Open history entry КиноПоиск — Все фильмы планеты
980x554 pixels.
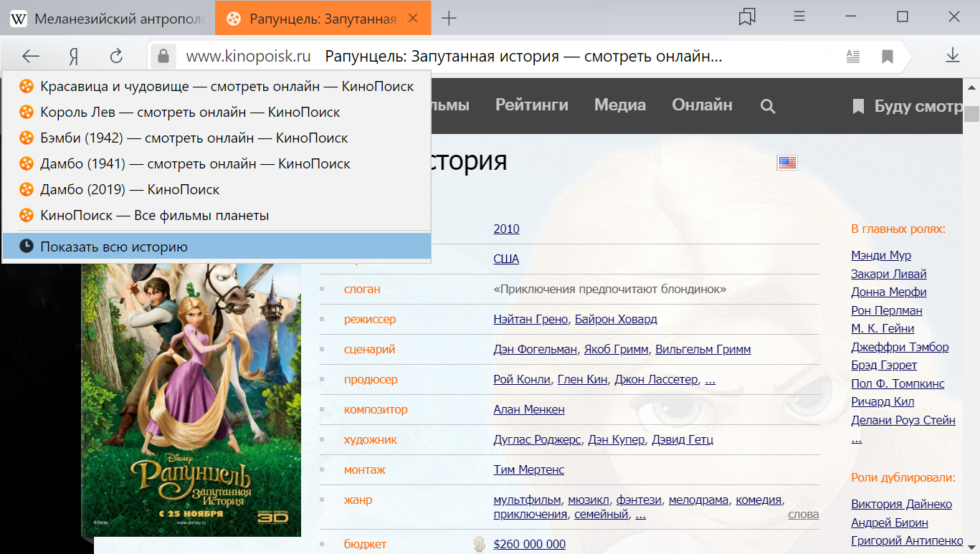click(x=217, y=216)
